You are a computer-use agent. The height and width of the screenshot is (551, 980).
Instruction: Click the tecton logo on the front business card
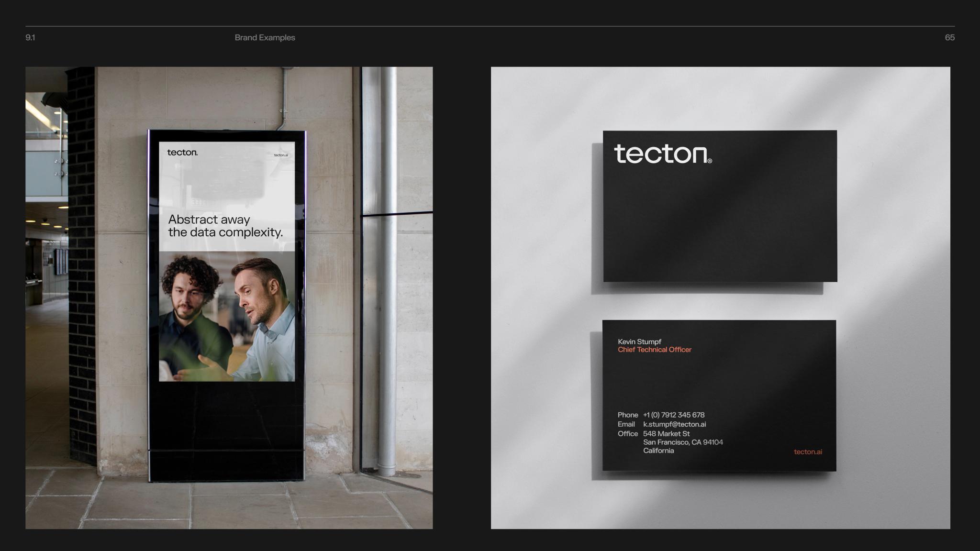click(x=663, y=154)
